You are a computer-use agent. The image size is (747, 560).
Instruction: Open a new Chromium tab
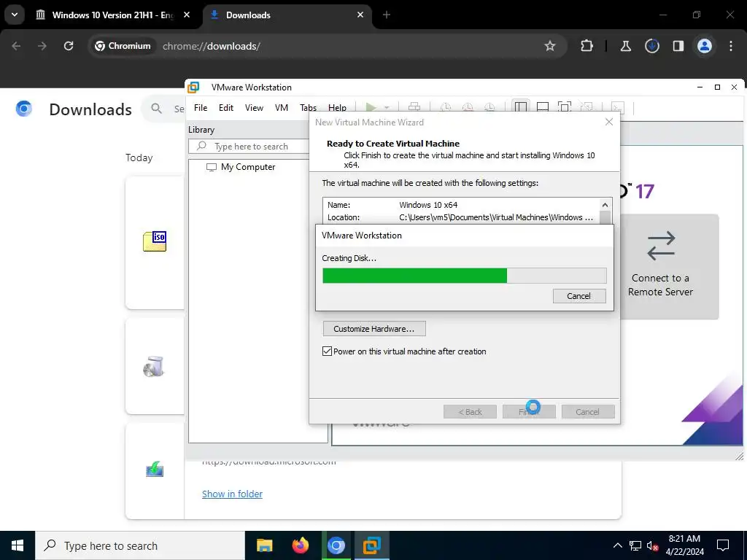pyautogui.click(x=387, y=15)
